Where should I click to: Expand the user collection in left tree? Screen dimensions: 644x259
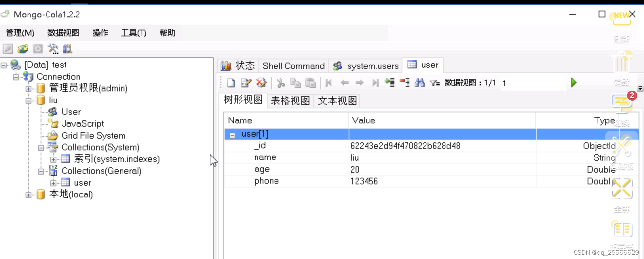[53, 183]
